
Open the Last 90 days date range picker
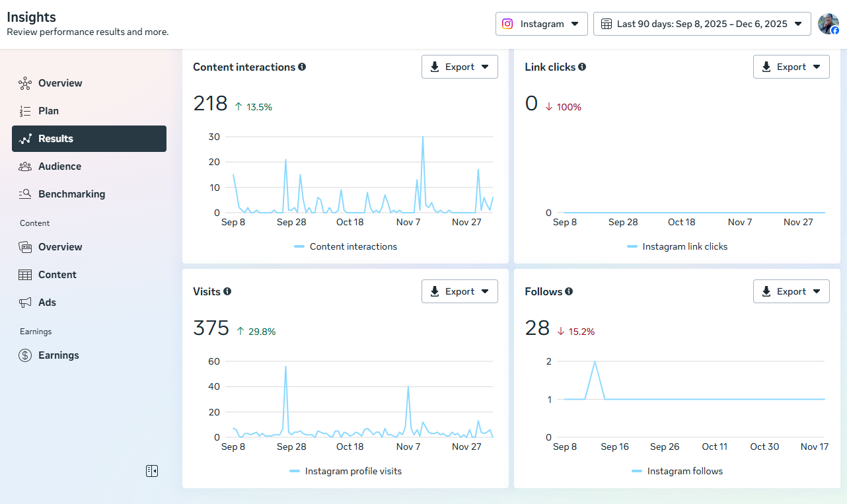702,24
